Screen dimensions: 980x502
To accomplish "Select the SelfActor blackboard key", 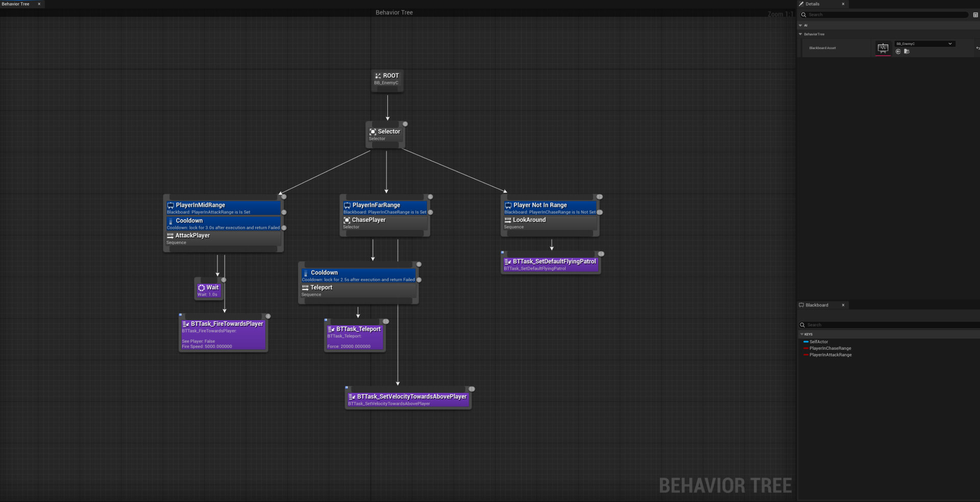I will tap(819, 342).
